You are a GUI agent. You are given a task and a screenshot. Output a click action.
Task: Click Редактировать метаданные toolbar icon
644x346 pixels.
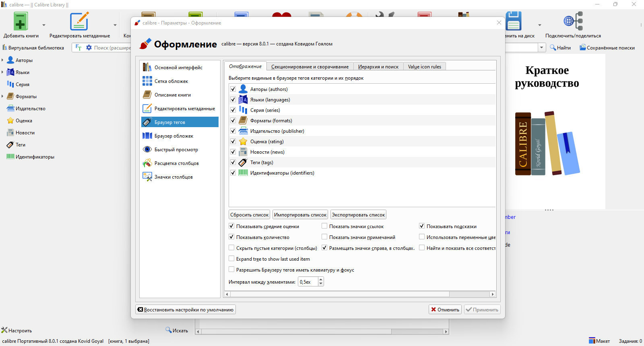pos(79,21)
